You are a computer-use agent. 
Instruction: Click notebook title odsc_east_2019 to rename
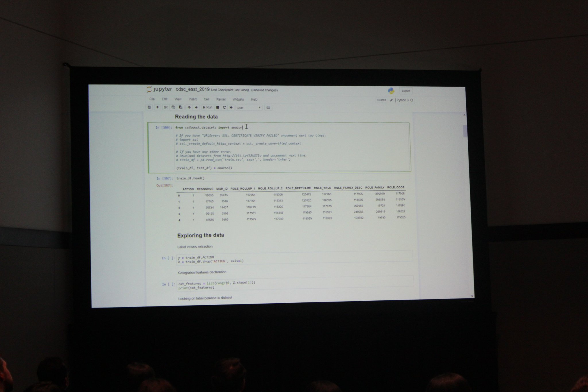tap(192, 89)
